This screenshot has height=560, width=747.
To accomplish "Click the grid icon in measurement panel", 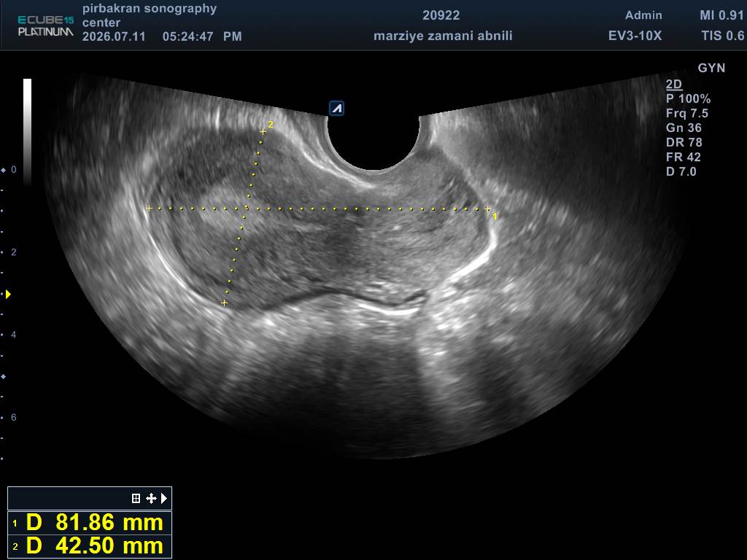I will [x=136, y=498].
